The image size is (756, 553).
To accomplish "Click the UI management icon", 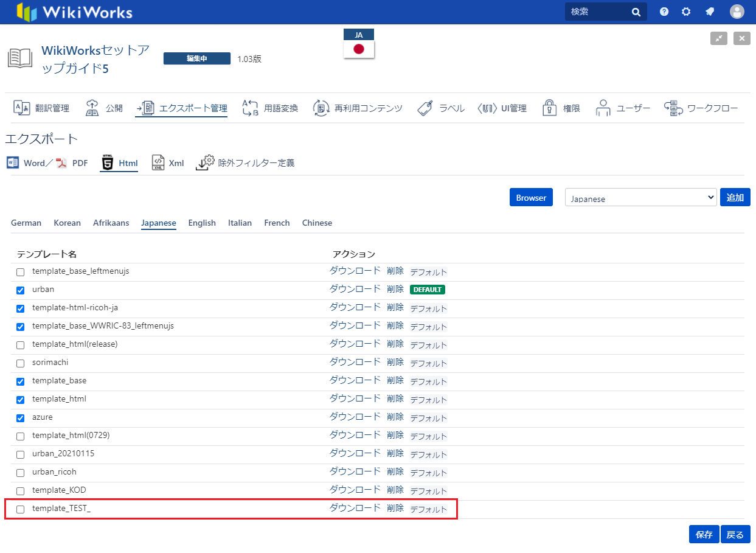I will 488,108.
